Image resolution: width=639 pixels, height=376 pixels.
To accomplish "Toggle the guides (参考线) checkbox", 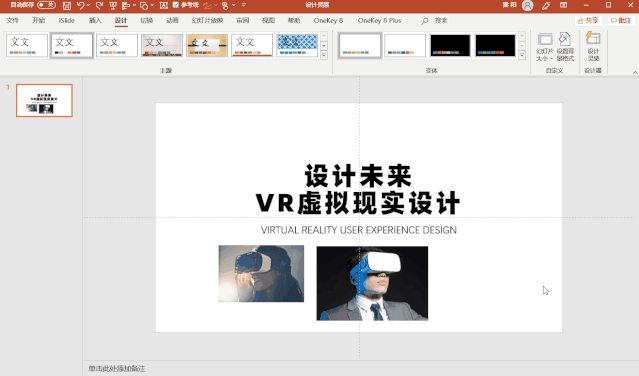I will tap(176, 5).
